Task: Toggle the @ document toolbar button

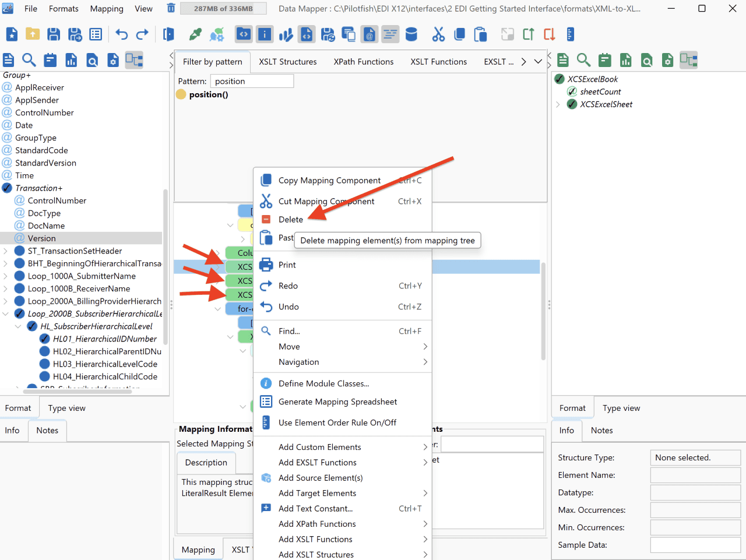Action: click(370, 34)
